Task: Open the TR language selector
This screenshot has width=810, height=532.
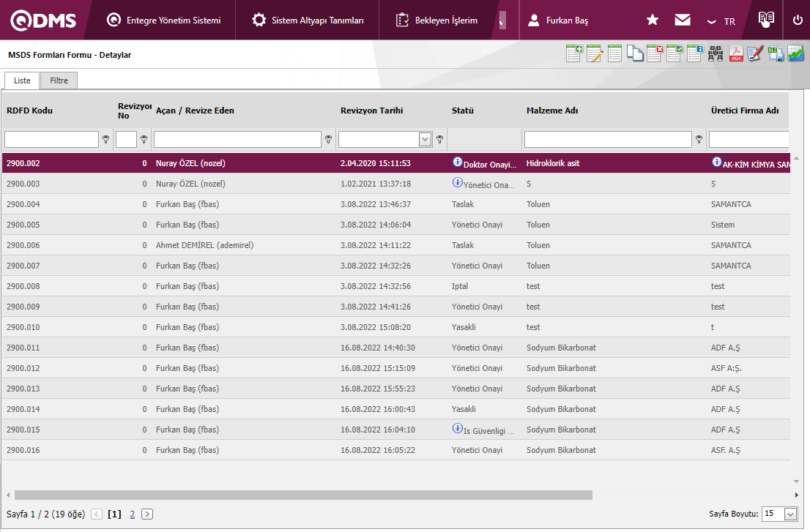Action: pyautogui.click(x=721, y=21)
